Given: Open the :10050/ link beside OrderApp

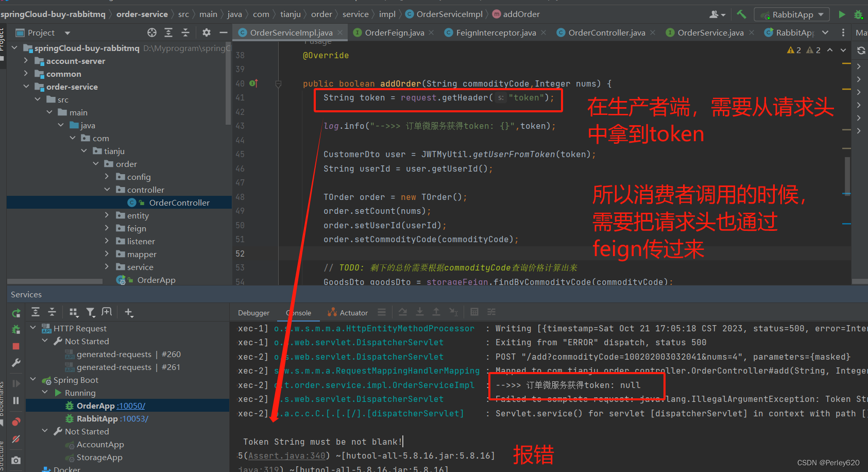Looking at the screenshot, I should (131, 406).
